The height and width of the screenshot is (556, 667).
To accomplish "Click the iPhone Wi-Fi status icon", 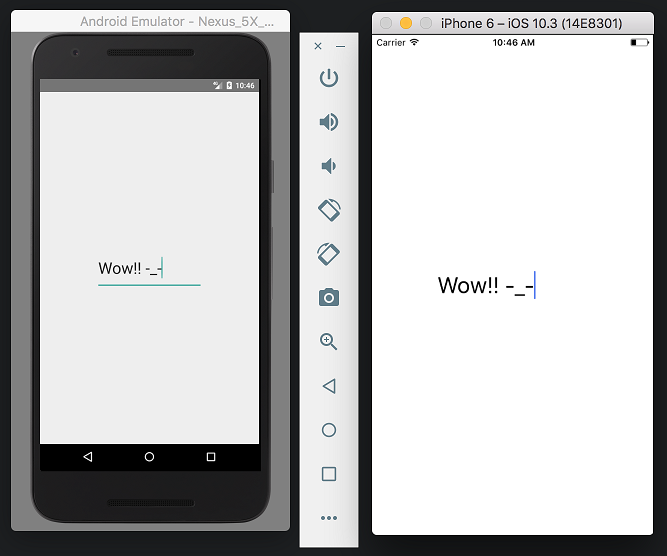I will pos(414,42).
